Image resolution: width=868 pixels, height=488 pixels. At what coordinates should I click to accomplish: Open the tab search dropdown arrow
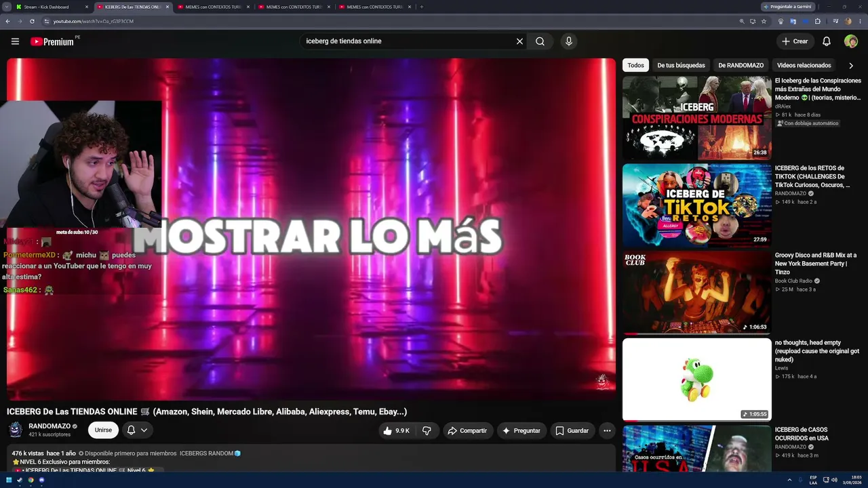7,7
